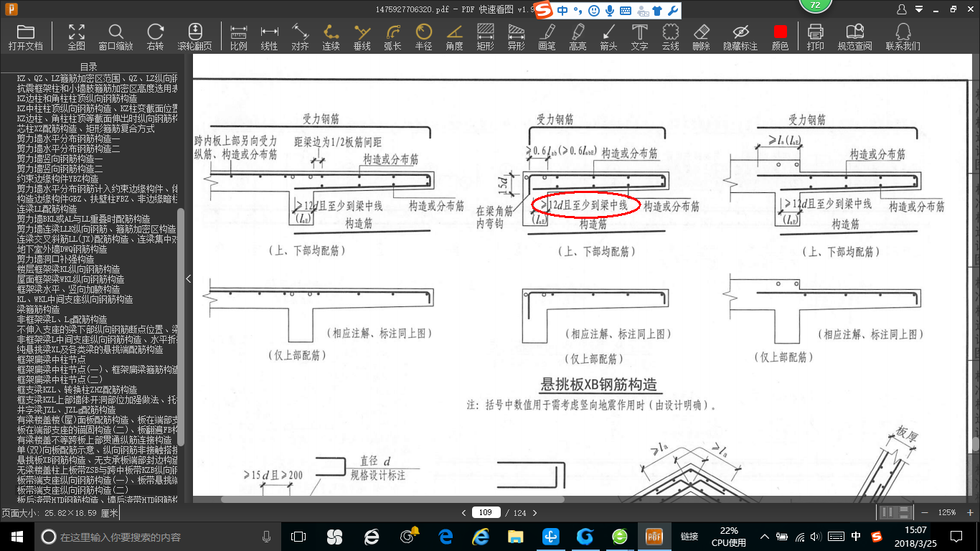Select the 高亮 highlighter tool
Screen dimensions: 980x551
pyautogui.click(x=578, y=37)
